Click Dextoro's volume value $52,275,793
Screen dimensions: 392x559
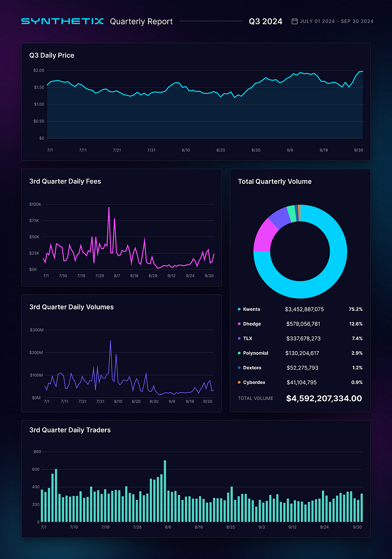(302, 368)
